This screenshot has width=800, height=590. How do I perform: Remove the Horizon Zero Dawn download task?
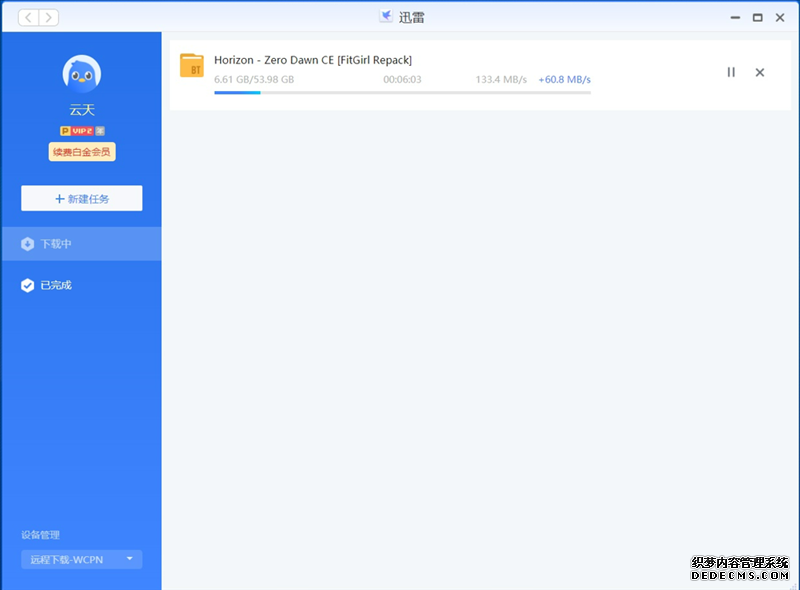tap(760, 72)
